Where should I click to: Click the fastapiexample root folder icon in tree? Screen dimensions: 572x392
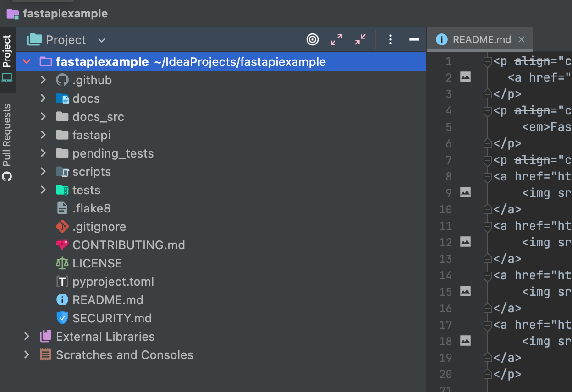coord(46,62)
